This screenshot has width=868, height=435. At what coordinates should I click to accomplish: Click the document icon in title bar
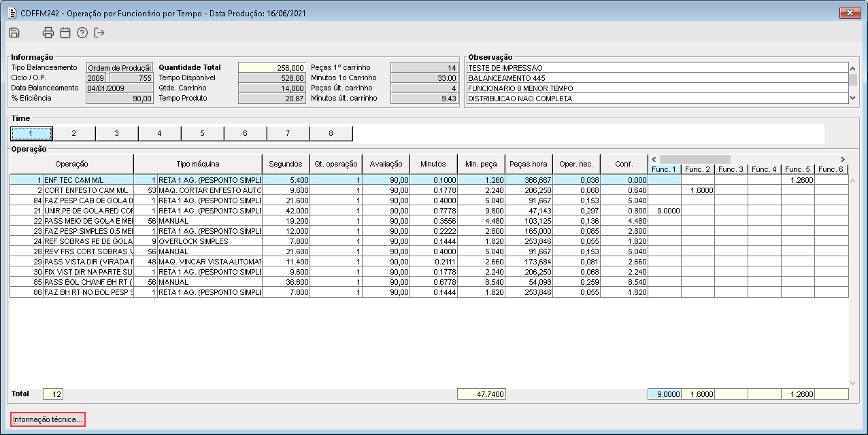coord(12,12)
